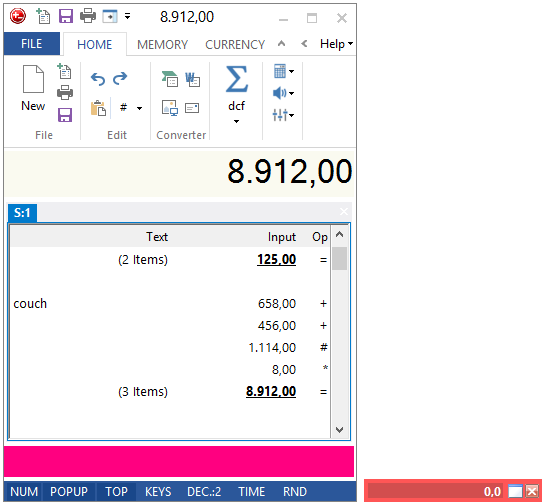
Task: Switch to the HOME ribbon tab
Action: pyautogui.click(x=95, y=44)
